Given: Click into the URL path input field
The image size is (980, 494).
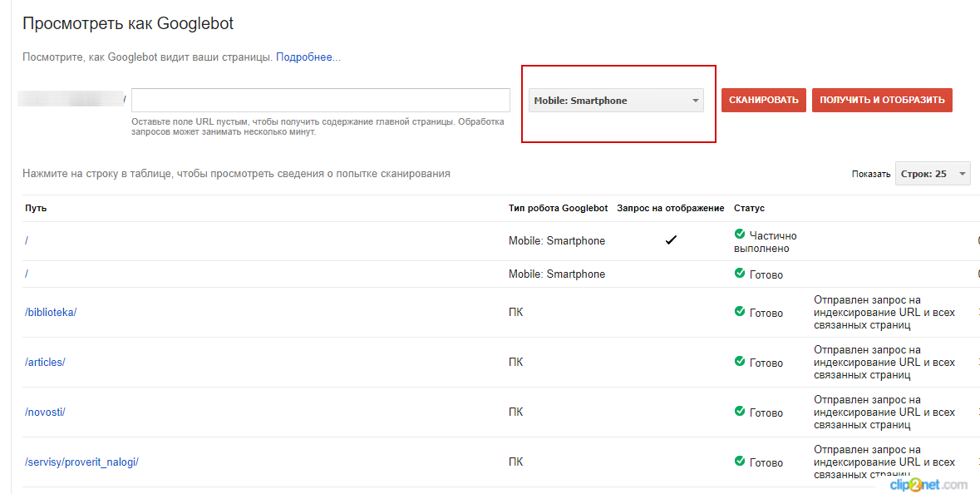Looking at the screenshot, I should click(320, 100).
